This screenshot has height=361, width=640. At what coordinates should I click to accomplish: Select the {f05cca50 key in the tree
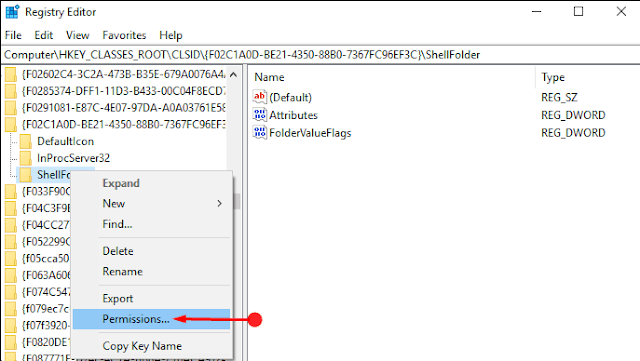click(x=46, y=258)
